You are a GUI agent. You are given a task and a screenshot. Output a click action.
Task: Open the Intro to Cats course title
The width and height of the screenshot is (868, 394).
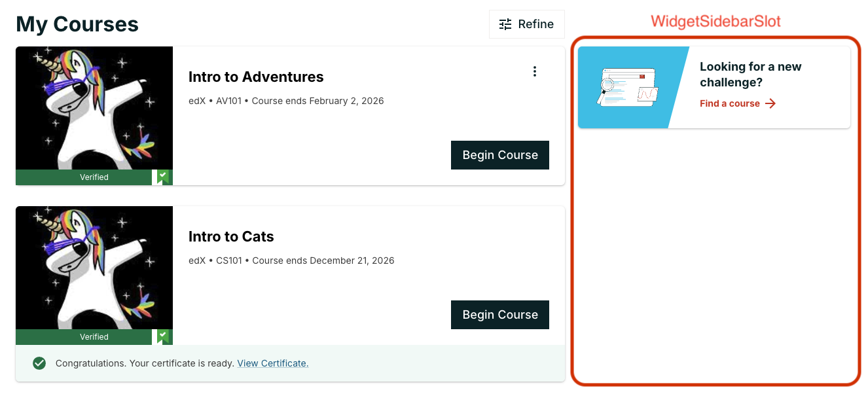click(231, 236)
